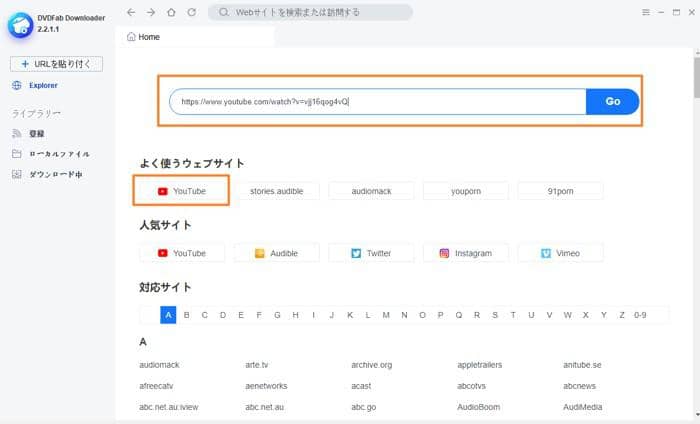
Task: Select 0-9 in alphabet index
Action: (x=640, y=315)
